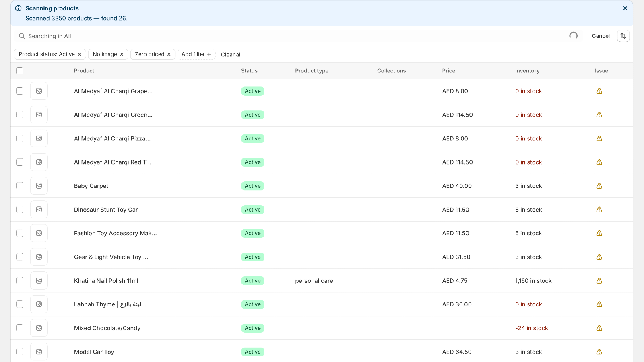Toggle the select-all products checkbox
Viewport: 644px width, 362px height.
[x=20, y=70]
